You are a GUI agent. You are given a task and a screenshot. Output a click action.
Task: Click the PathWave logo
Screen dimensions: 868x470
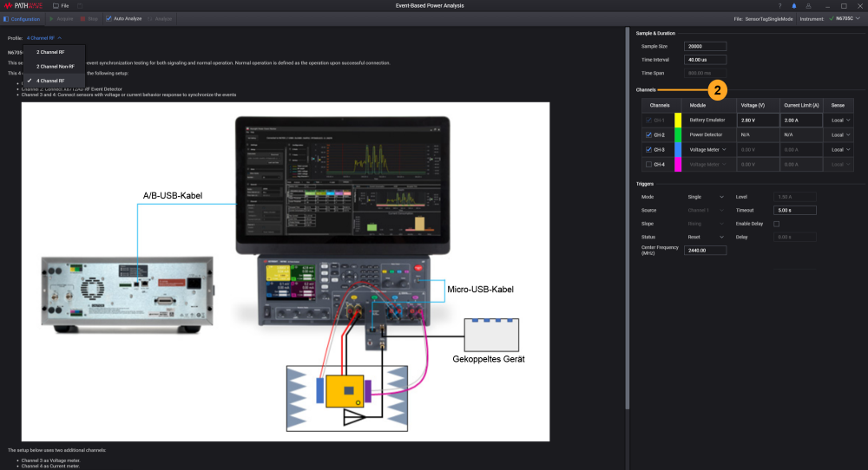[24, 5]
